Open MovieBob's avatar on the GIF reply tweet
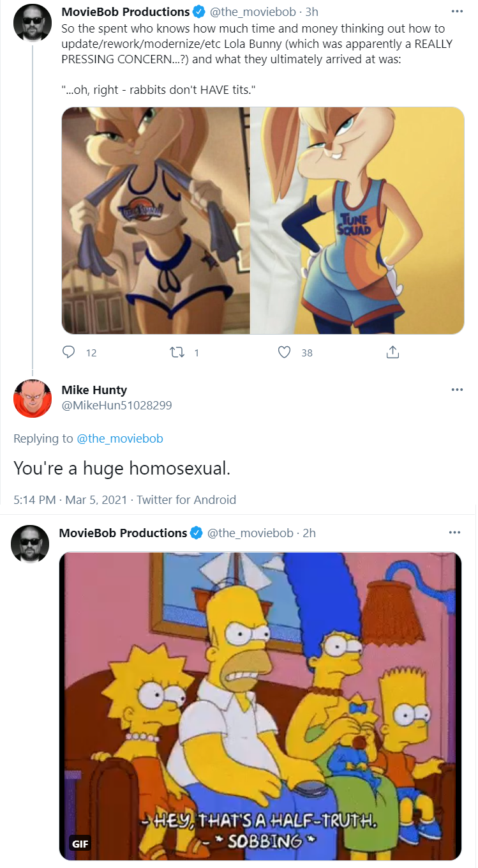The image size is (478, 868). [30, 544]
